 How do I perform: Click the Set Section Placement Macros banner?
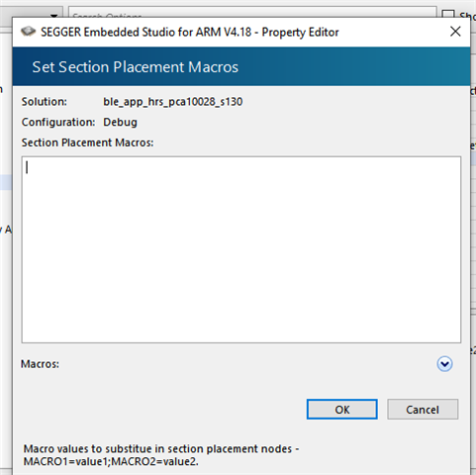(241, 66)
